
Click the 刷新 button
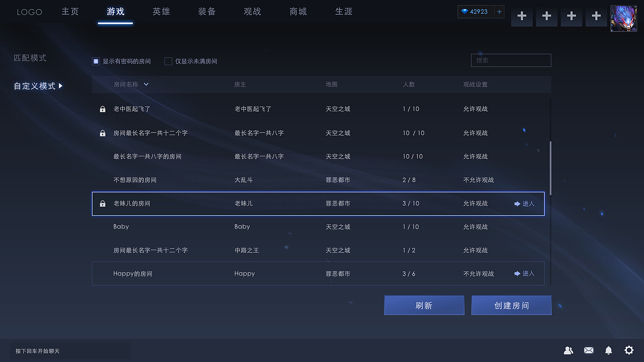pyautogui.click(x=424, y=305)
